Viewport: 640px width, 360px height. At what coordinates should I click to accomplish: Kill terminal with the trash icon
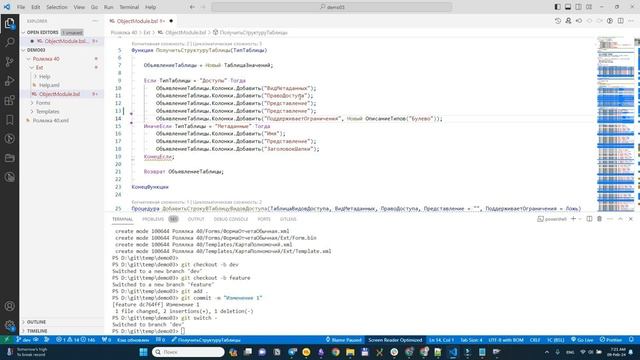point(600,219)
